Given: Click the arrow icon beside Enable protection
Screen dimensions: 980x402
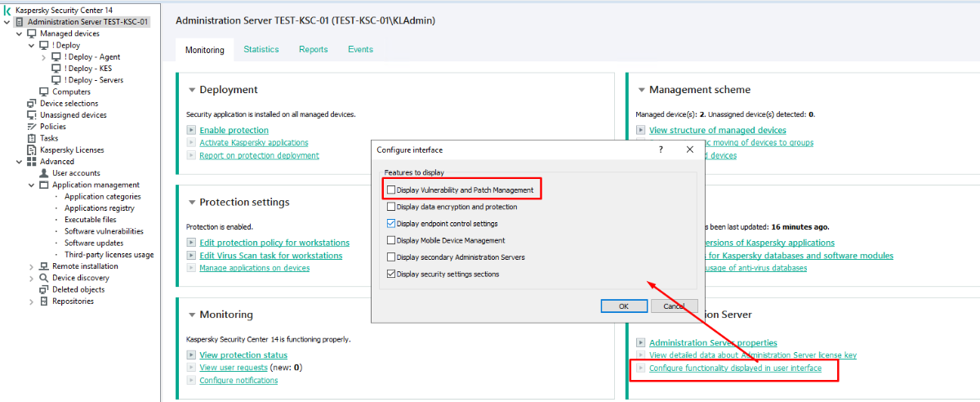Looking at the screenshot, I should (191, 130).
